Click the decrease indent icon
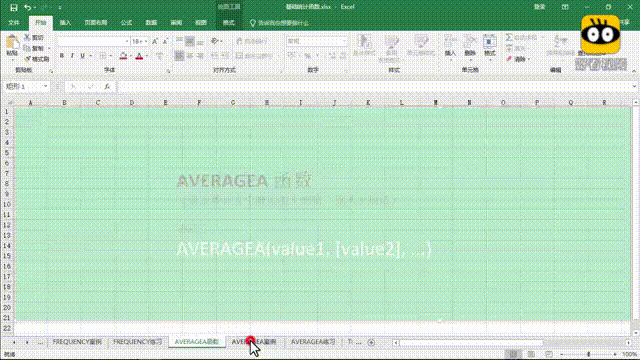This screenshot has width=640, height=360. pos(215,56)
